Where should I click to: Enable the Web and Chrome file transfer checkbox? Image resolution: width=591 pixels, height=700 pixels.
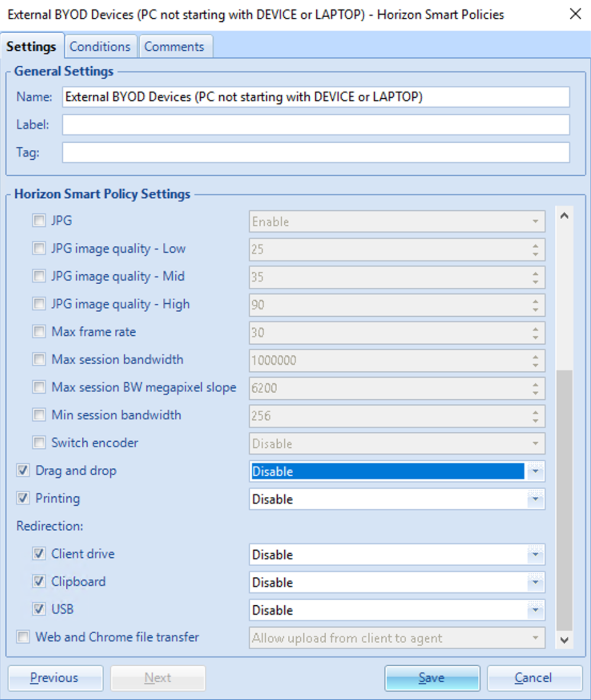(24, 638)
